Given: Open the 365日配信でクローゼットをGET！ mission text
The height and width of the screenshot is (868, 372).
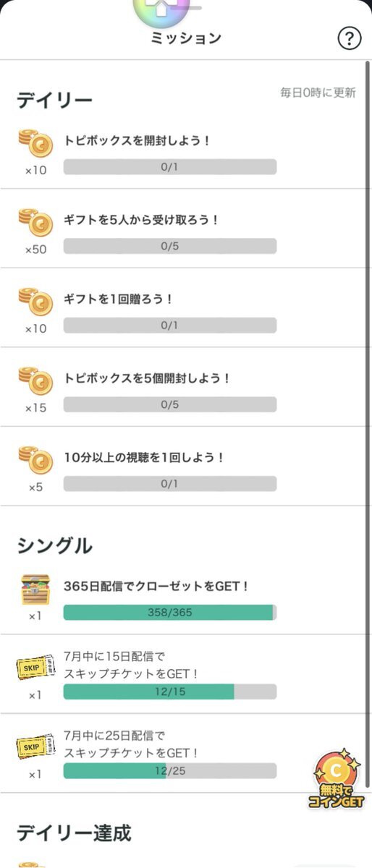Looking at the screenshot, I should pos(156,586).
